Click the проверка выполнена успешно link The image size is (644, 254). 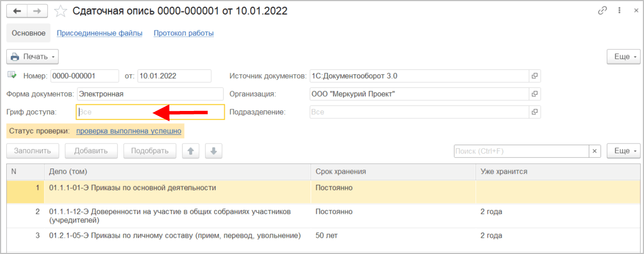[x=128, y=131]
